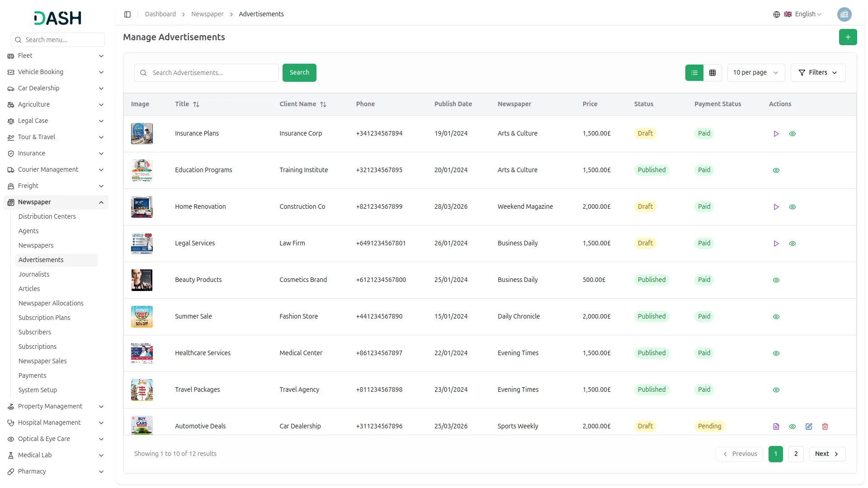The height and width of the screenshot is (488, 868).
Task: Publish the Insurance Plans draft ad
Action: coord(776,134)
